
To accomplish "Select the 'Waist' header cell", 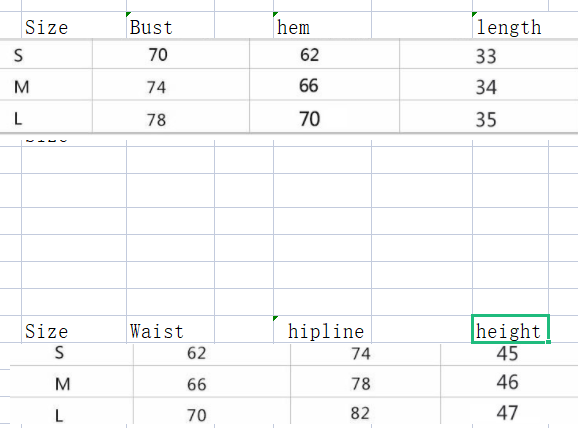I will 170,329.
